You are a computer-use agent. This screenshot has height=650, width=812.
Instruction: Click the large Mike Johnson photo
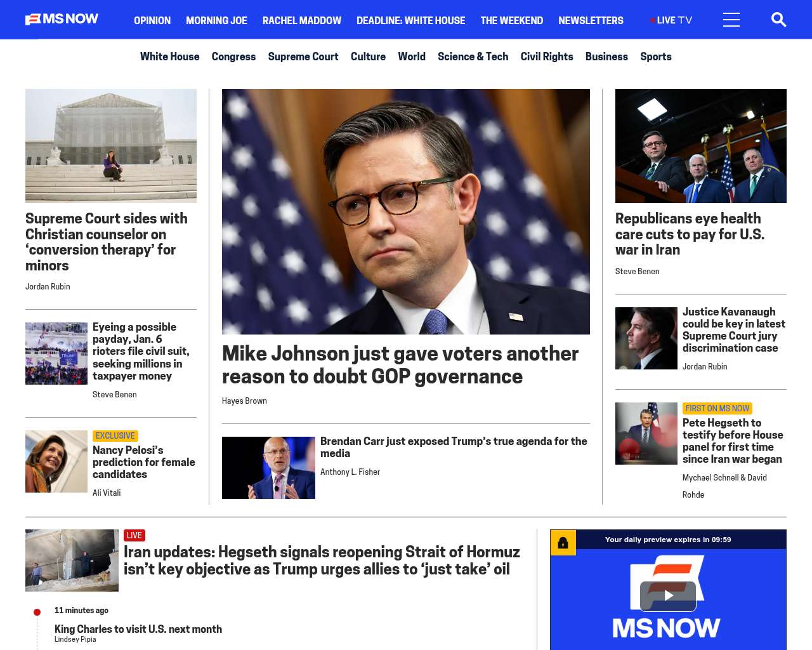pos(406,211)
